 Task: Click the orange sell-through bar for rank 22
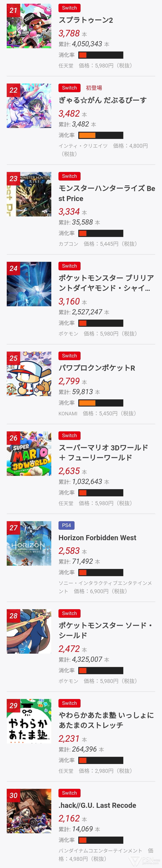pos(100,135)
